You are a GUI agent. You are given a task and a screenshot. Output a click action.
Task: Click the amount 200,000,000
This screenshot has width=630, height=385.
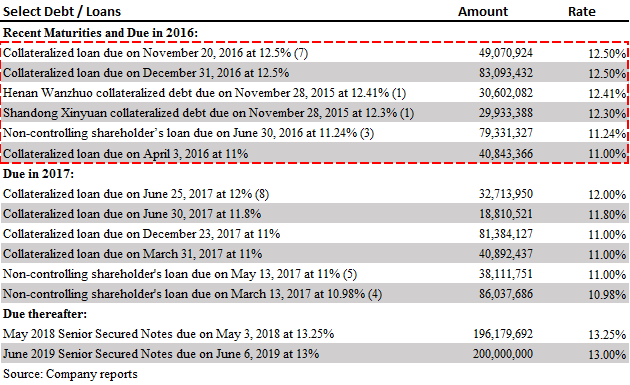pos(503,354)
